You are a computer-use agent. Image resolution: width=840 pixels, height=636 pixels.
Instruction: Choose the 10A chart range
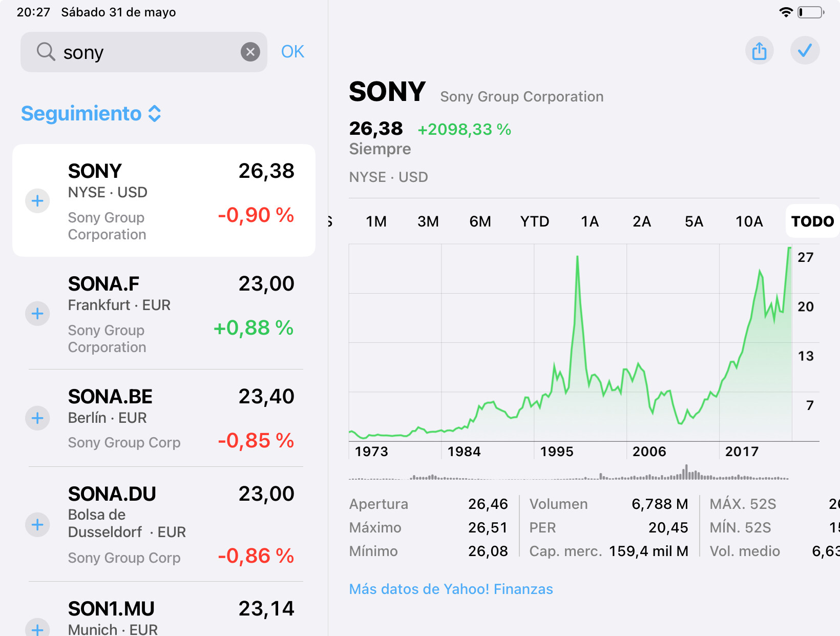(x=749, y=221)
